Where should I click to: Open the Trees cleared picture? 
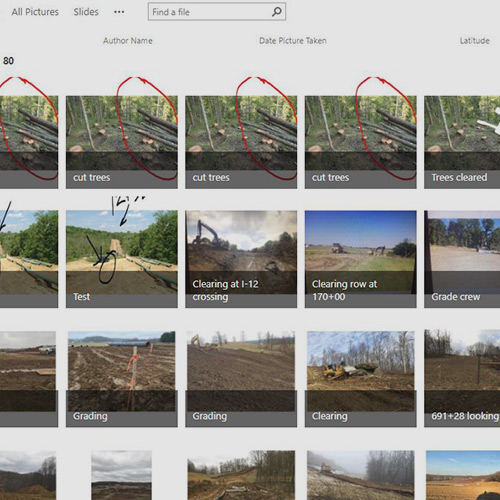point(462,142)
